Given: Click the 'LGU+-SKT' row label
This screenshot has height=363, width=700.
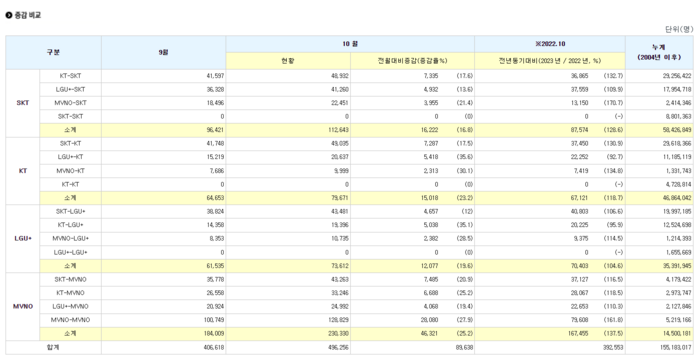Looking at the screenshot, I should [x=71, y=90].
